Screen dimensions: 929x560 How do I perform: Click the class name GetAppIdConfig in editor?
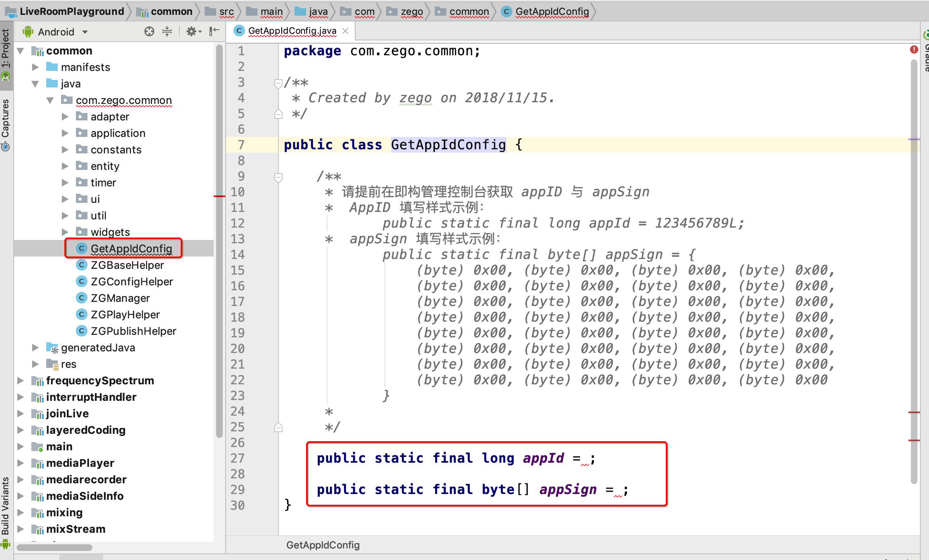tap(448, 145)
